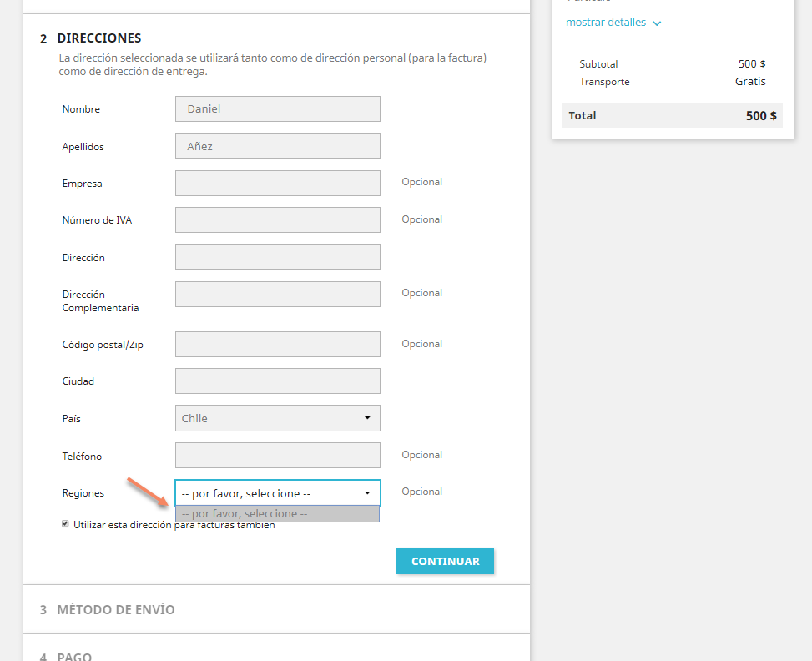Click the Apellidos field containing Añez
This screenshot has width=812, height=661.
[x=278, y=146]
